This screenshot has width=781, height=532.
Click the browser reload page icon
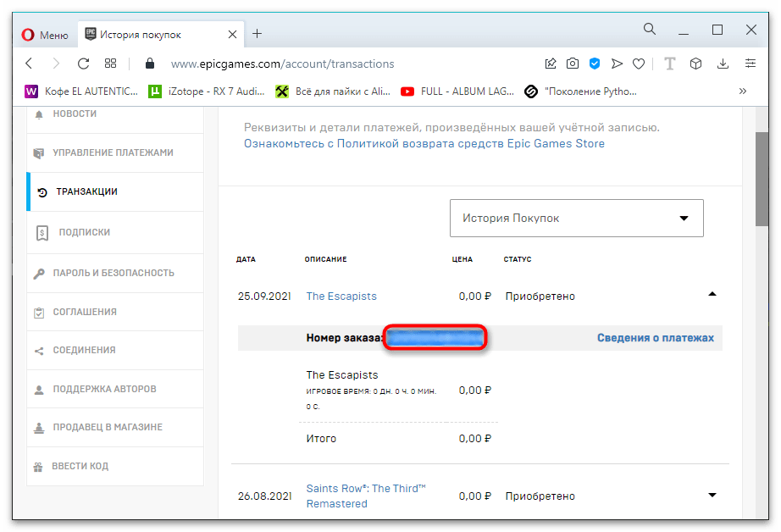point(83,64)
